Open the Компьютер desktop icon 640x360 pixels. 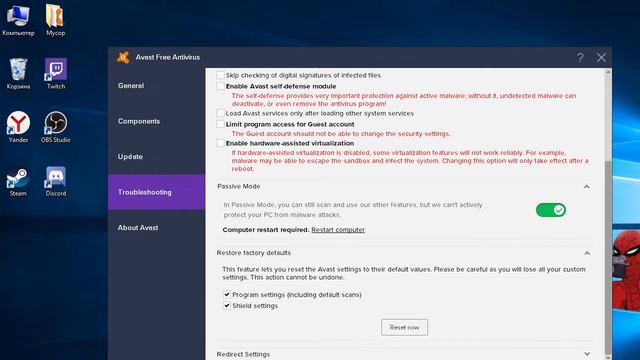tap(18, 20)
